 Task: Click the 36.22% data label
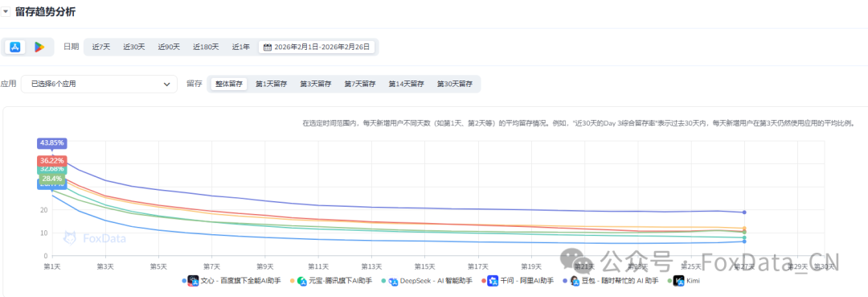pos(52,160)
